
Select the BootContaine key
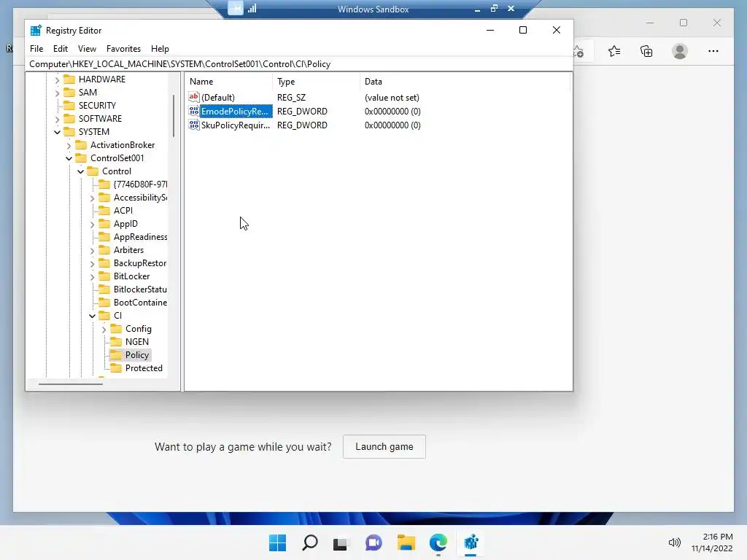(x=140, y=303)
